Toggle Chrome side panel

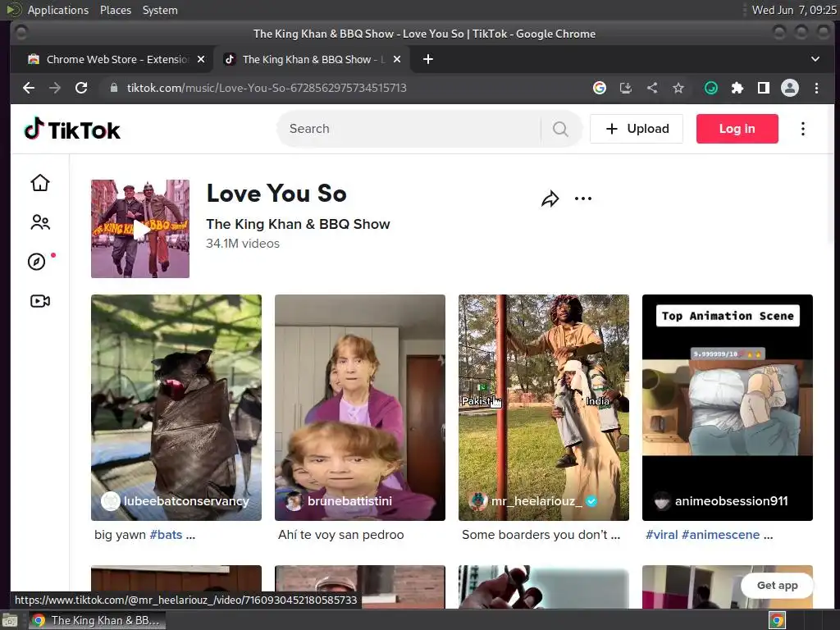[x=764, y=88]
